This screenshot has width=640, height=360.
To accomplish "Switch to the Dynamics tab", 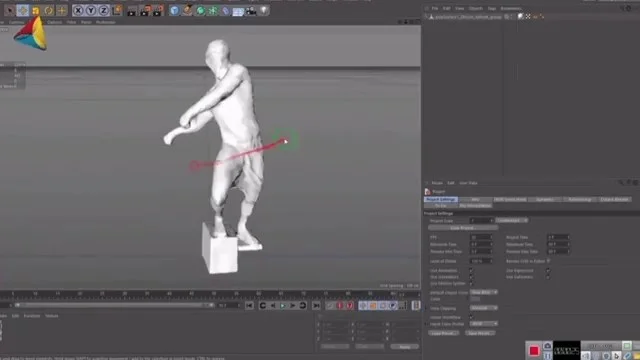I will pos(545,199).
